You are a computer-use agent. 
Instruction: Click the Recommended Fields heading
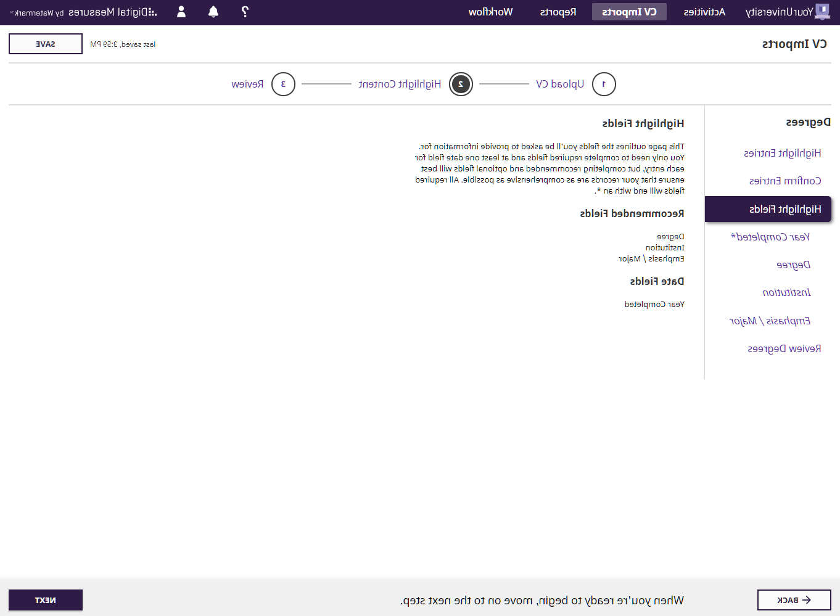[x=632, y=213]
